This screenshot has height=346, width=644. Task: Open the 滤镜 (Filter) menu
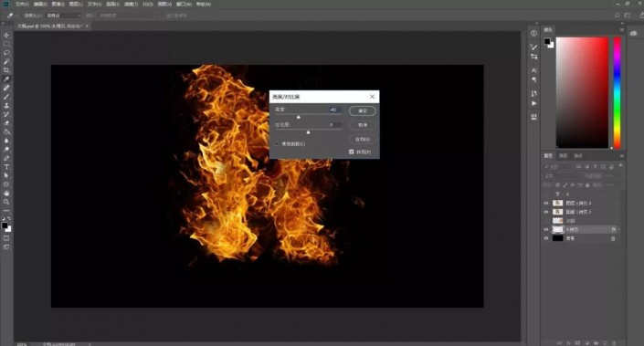click(131, 4)
